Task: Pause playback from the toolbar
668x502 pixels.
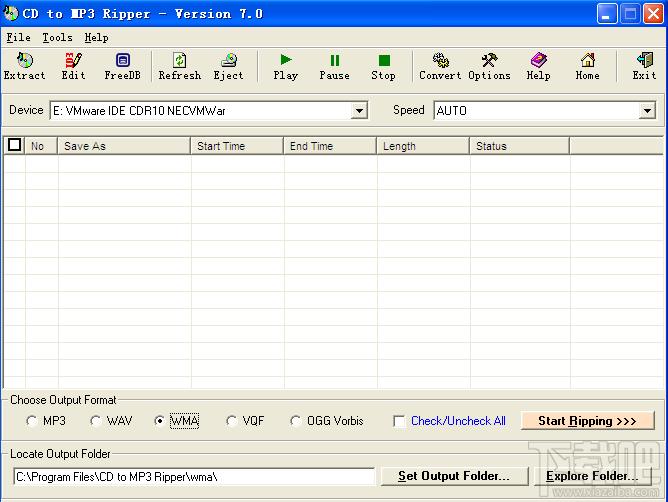Action: [334, 66]
